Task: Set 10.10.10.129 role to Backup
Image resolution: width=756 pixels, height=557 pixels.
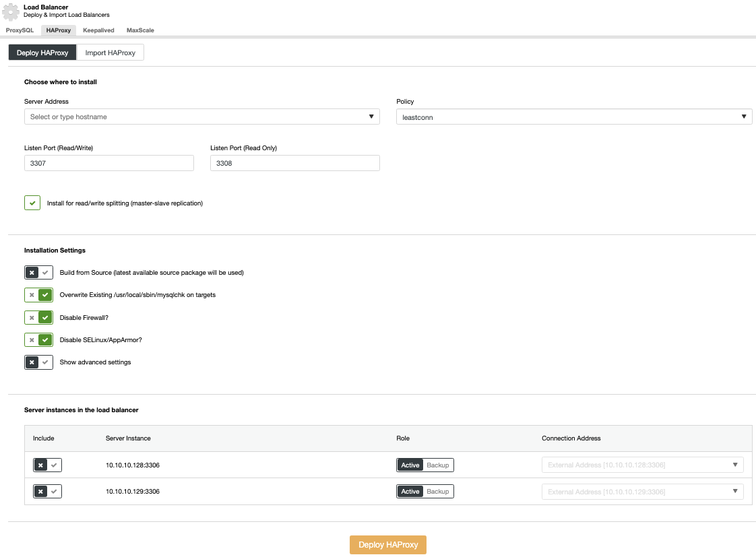Action: tap(438, 492)
